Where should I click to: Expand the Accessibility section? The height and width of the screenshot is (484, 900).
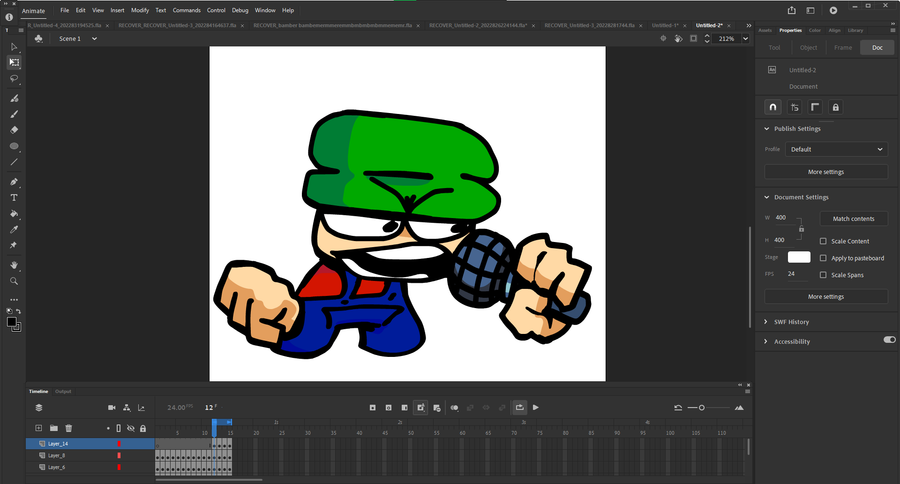[766, 341]
